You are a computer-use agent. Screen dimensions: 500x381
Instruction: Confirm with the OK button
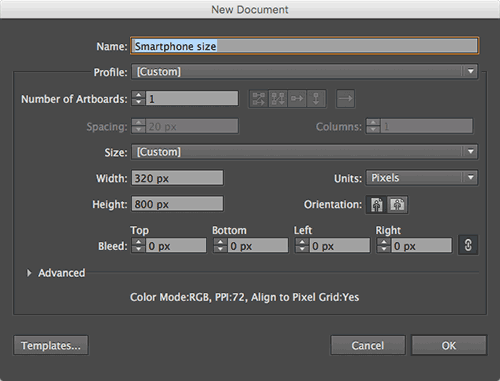[x=449, y=345]
